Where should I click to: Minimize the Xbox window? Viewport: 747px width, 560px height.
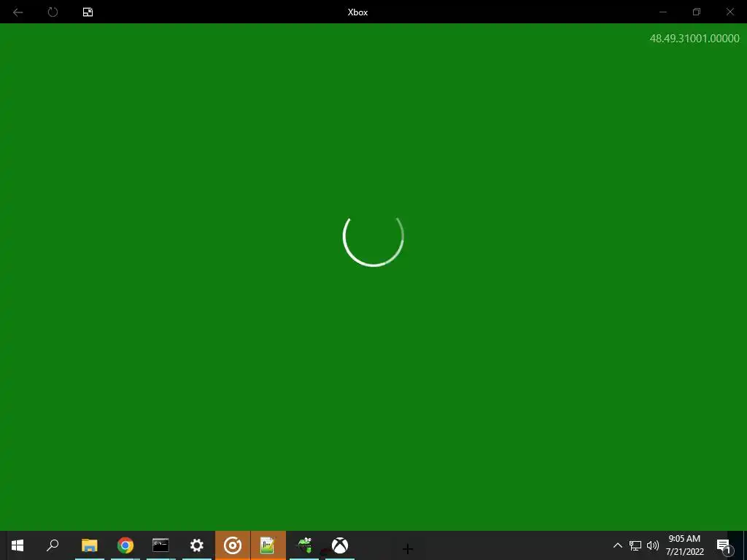(662, 12)
